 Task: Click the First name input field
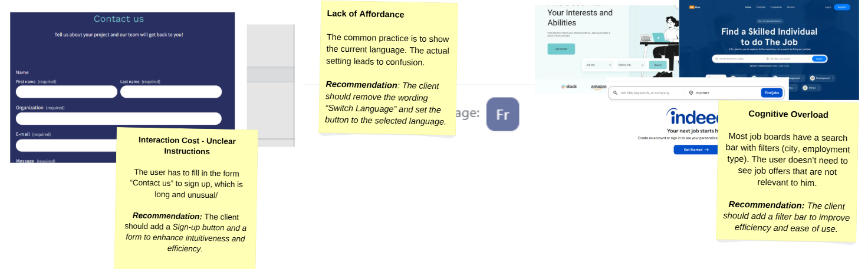click(66, 92)
